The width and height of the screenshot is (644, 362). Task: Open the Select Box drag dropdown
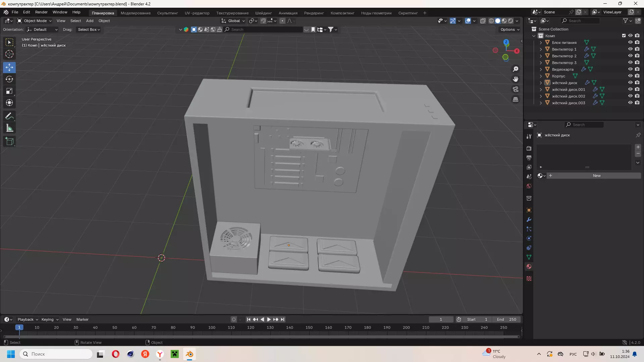(x=89, y=29)
